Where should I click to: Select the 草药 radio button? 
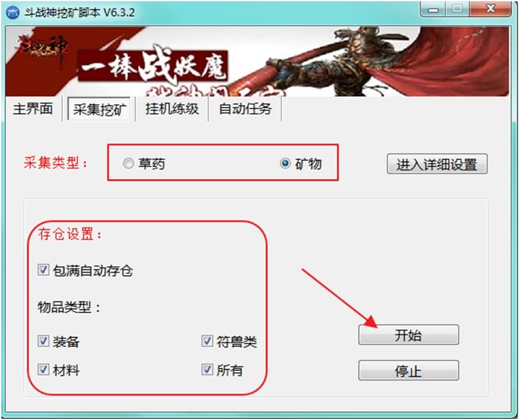point(128,163)
